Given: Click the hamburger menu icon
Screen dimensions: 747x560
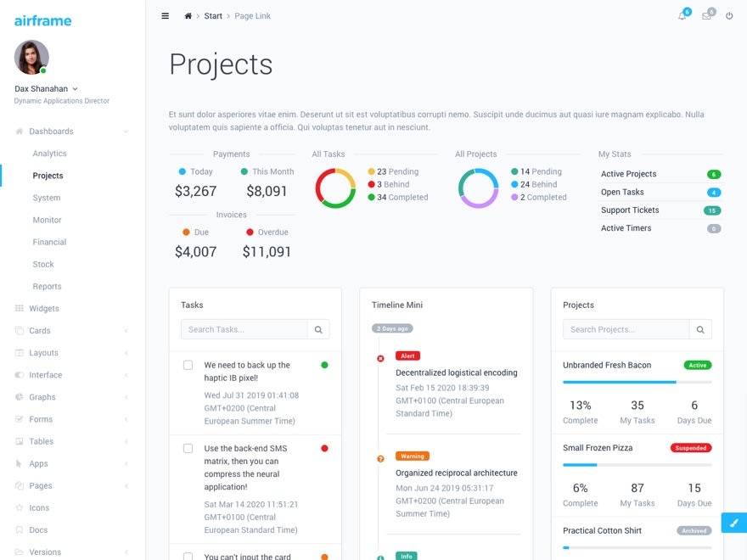Looking at the screenshot, I should [x=165, y=16].
